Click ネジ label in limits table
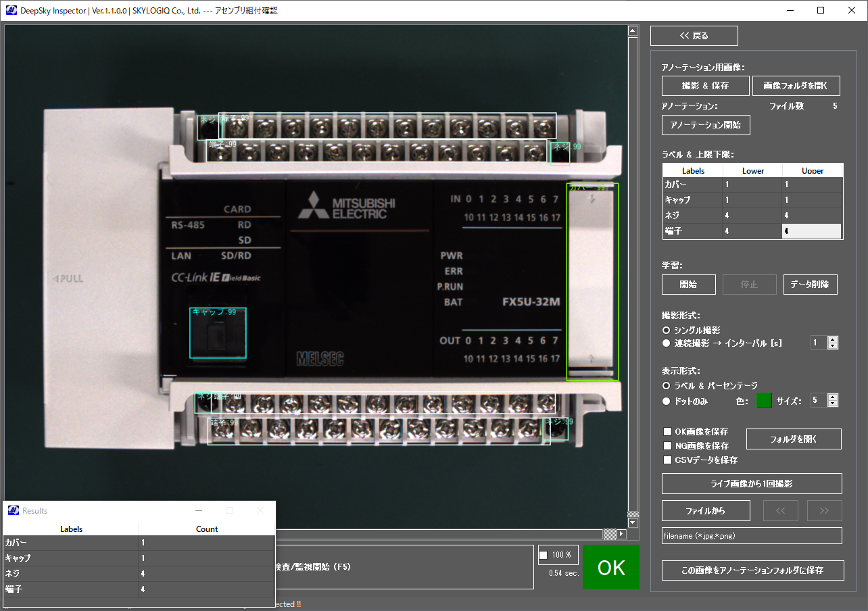 click(693, 216)
